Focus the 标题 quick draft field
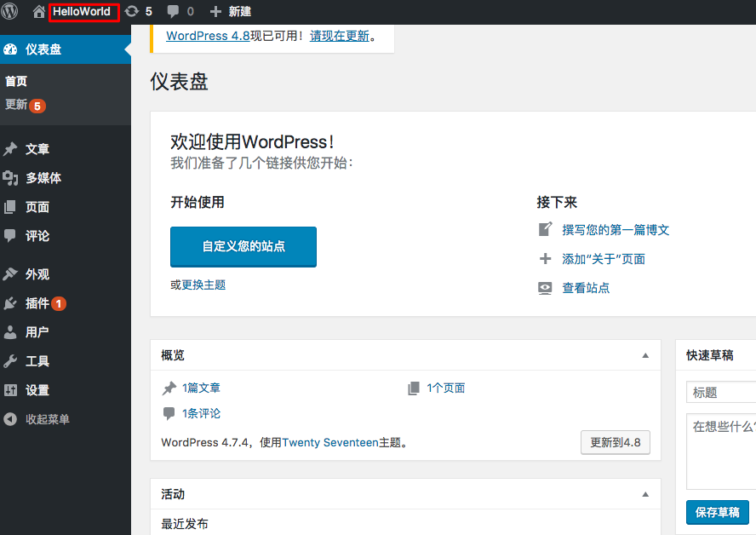Viewport: 756px width, 535px height. tap(721, 392)
